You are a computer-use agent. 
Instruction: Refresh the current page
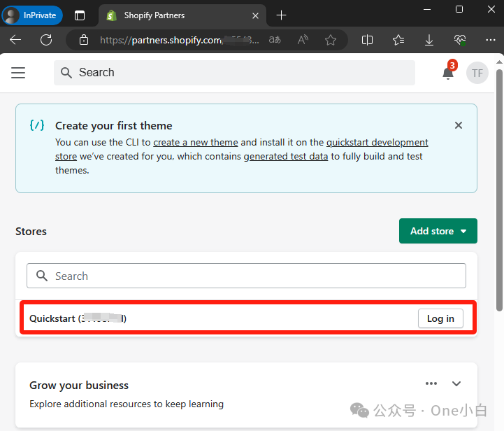click(x=46, y=40)
